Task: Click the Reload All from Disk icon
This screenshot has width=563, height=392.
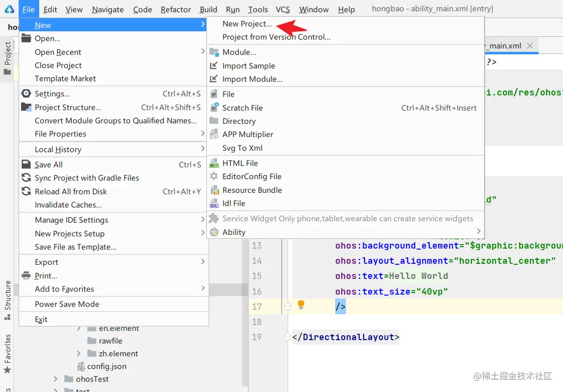Action: [26, 191]
